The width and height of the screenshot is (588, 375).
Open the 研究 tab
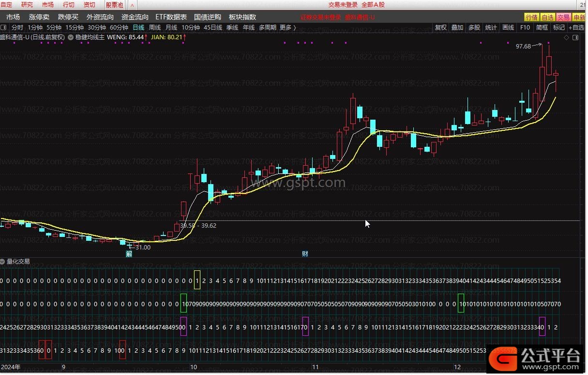click(27, 5)
